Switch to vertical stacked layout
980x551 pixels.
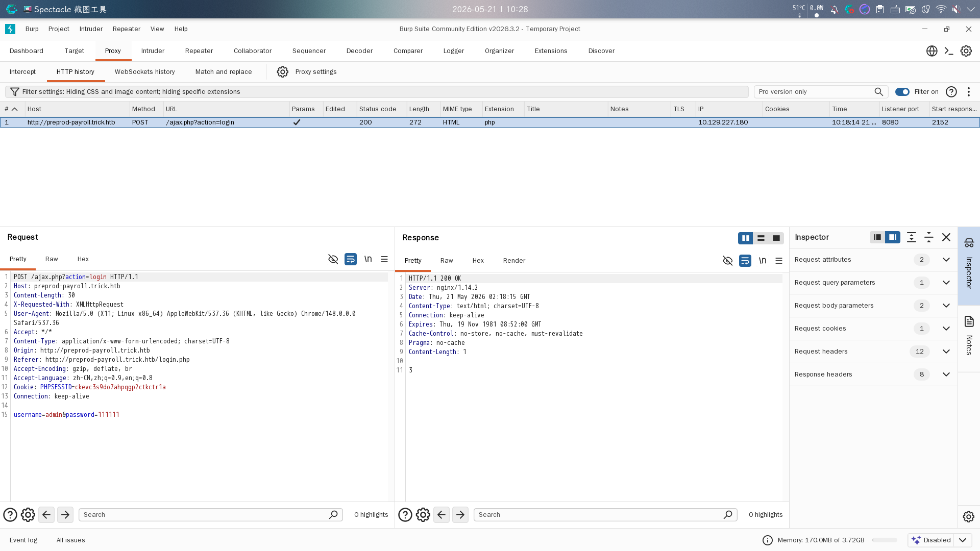761,238
